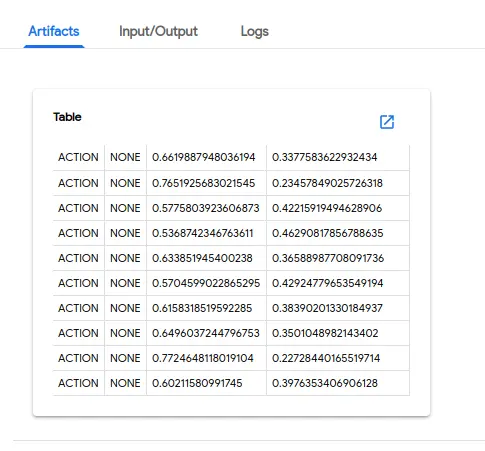Select cell value 0.42924779653549194
485x451 pixels.
328,283
